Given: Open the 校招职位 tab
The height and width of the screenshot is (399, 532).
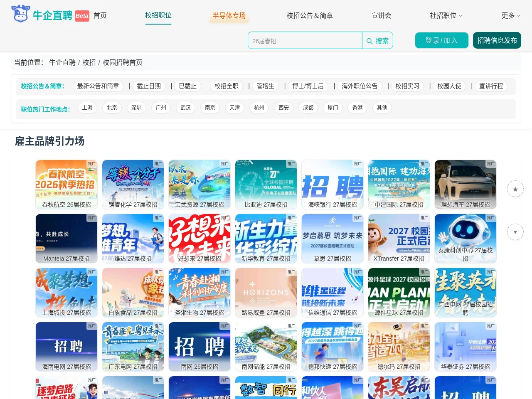Looking at the screenshot, I should coord(158,15).
